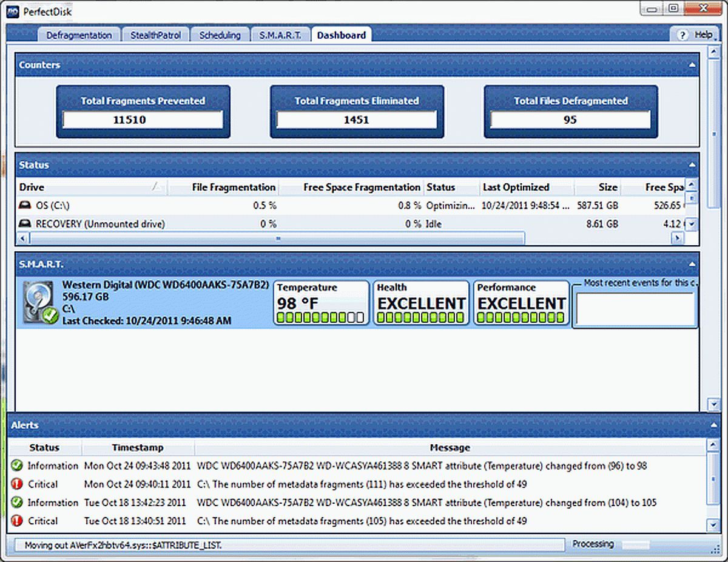
Task: Switch to the Defragmentation tab
Action: click(79, 35)
